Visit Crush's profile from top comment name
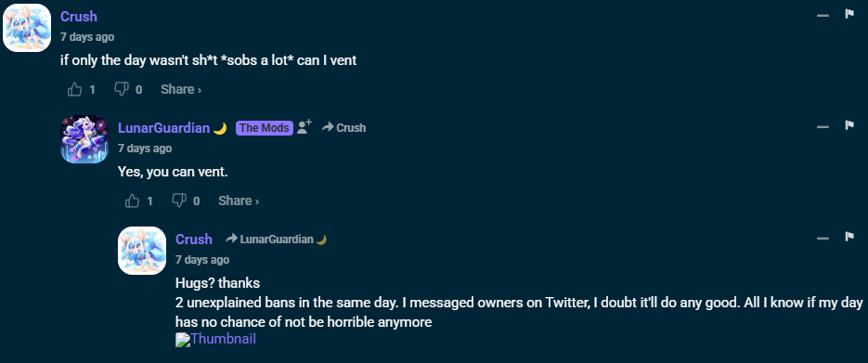Screen dimensions: 868x363 (79, 17)
